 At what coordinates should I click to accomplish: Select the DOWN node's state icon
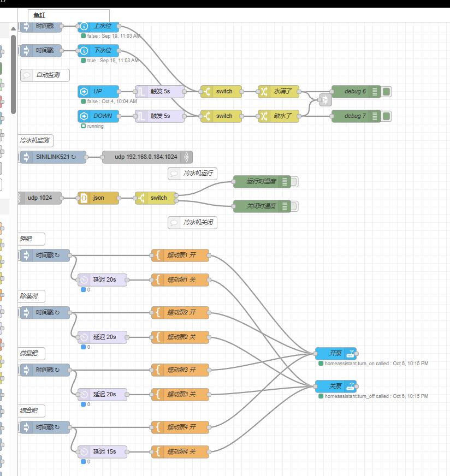tap(84, 116)
